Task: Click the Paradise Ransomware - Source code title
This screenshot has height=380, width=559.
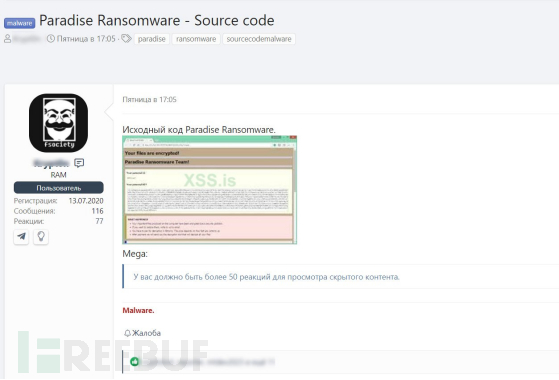Action: click(x=157, y=20)
